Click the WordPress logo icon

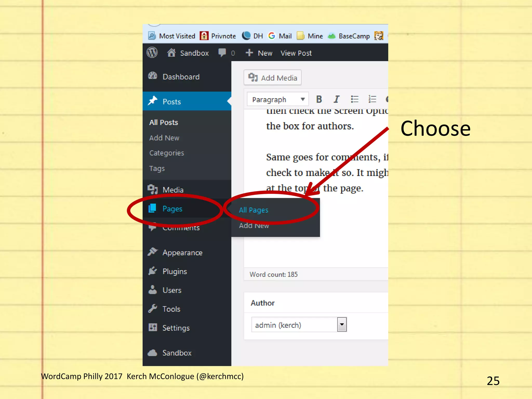[x=152, y=53]
